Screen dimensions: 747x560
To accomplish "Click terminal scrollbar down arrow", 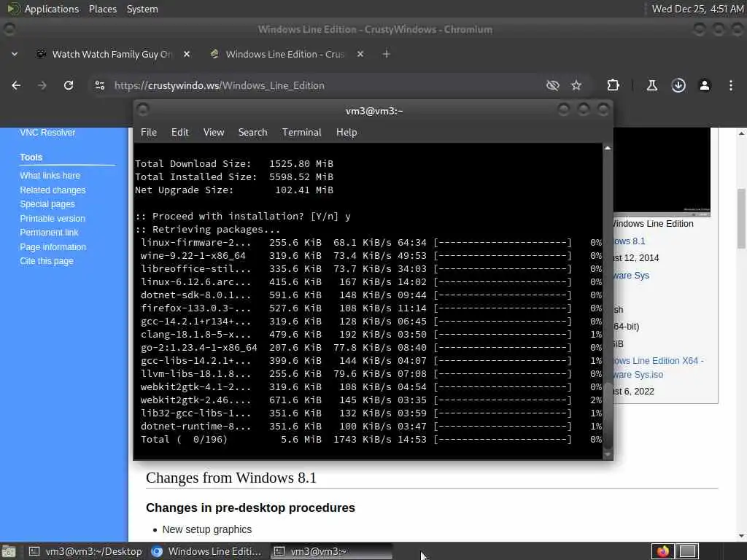I will click(x=608, y=455).
